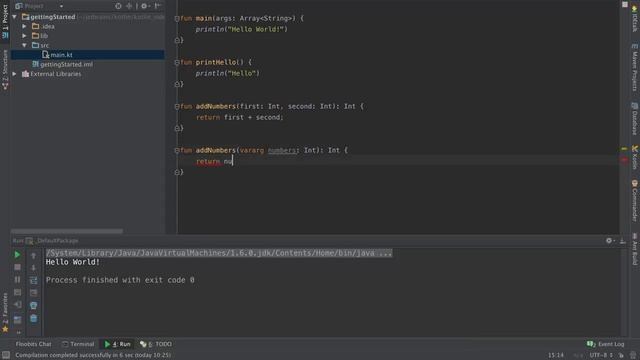Image resolution: width=640 pixels, height=360 pixels.
Task: Expand the lib folder
Action: click(x=24, y=36)
